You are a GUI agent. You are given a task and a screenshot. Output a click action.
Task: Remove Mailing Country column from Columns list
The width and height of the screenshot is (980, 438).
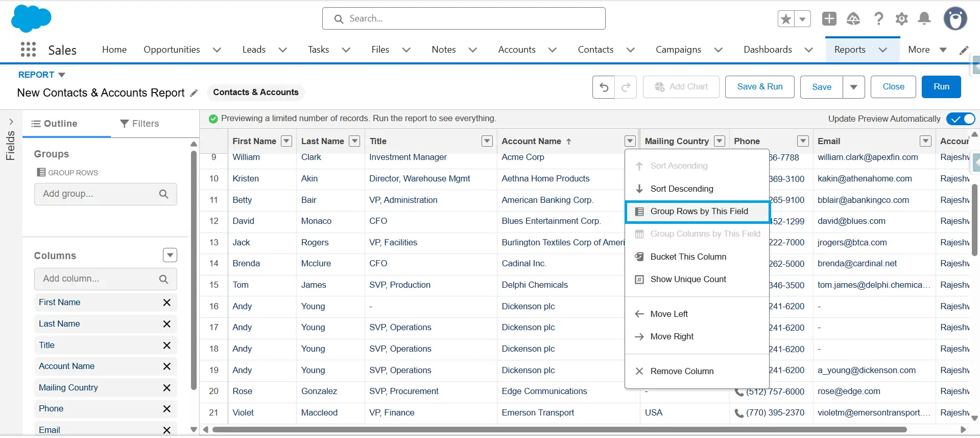click(x=166, y=388)
